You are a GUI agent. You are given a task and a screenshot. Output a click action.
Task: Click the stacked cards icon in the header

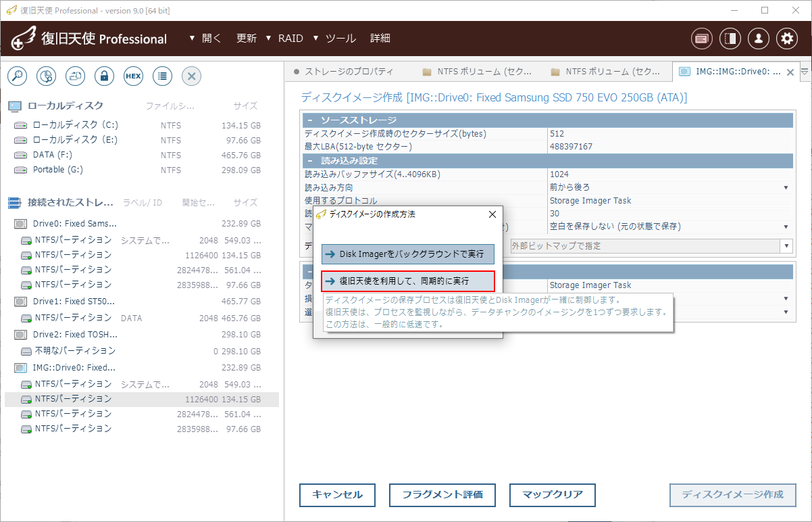702,39
